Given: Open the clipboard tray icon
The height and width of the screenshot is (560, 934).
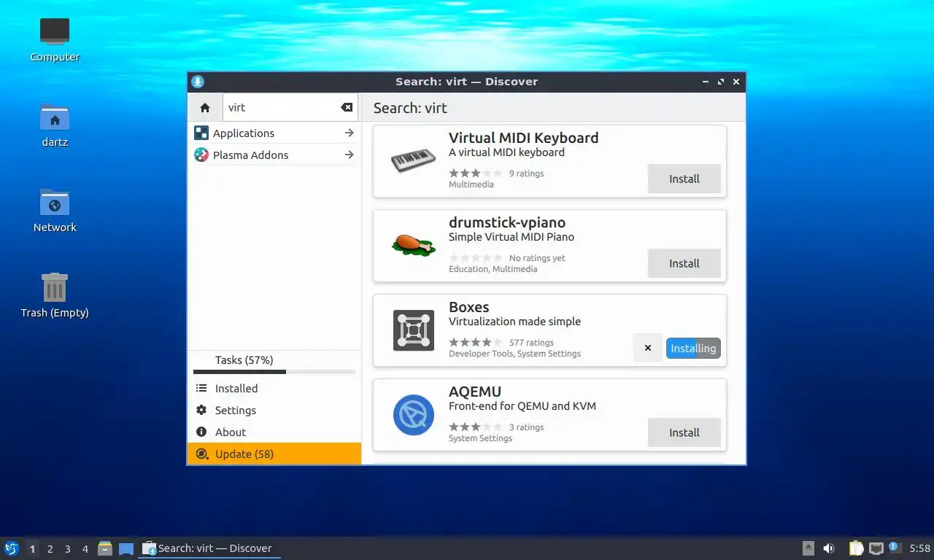Looking at the screenshot, I should click(x=857, y=548).
